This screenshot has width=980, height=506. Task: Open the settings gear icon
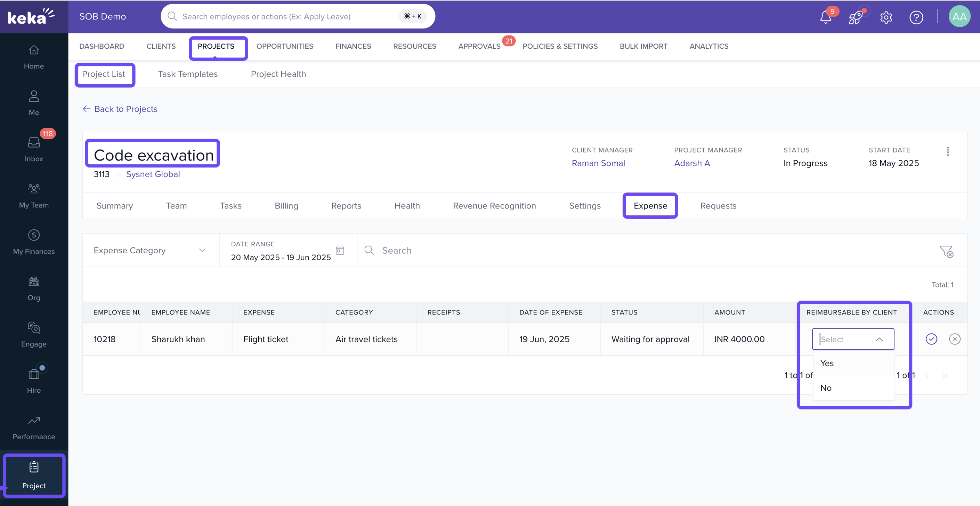coord(886,17)
